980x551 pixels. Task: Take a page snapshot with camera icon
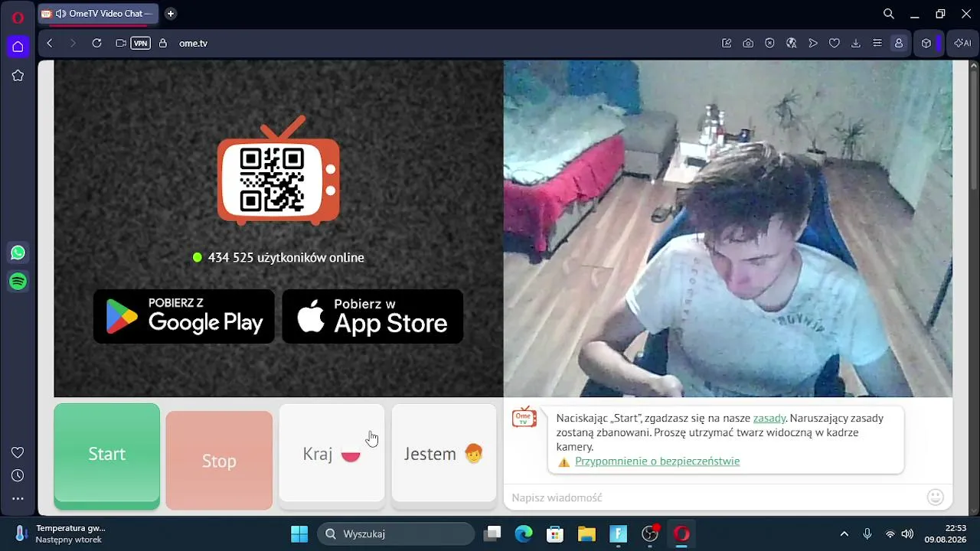pyautogui.click(x=748, y=44)
